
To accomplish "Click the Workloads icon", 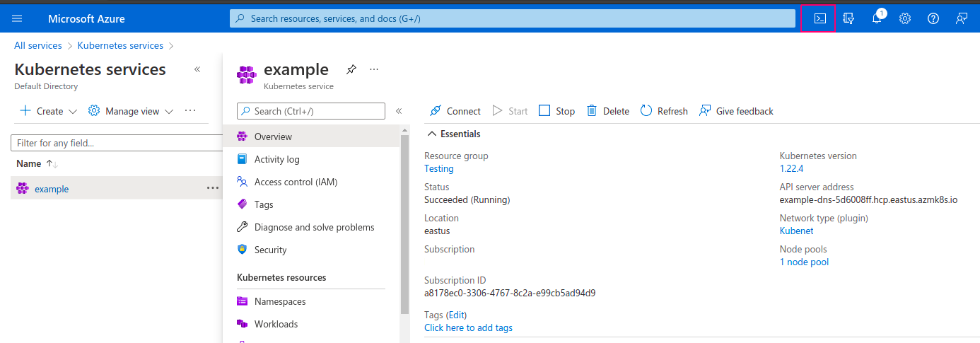I will point(242,324).
